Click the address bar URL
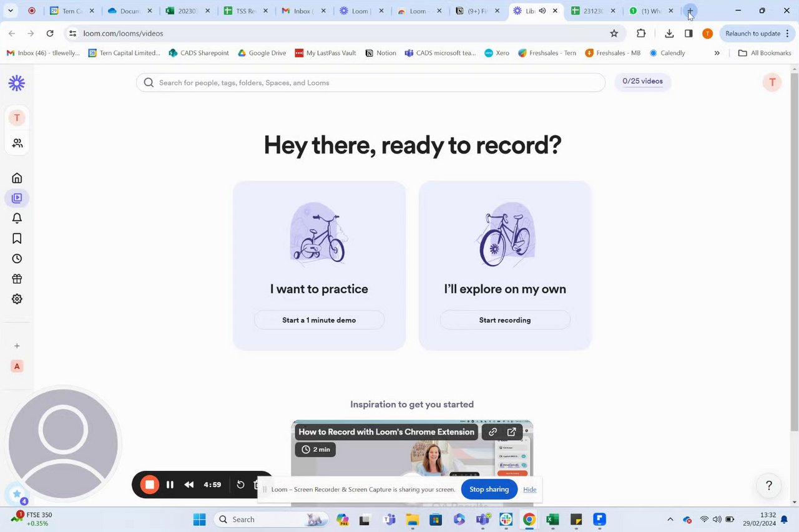The image size is (799, 532). coord(123,33)
